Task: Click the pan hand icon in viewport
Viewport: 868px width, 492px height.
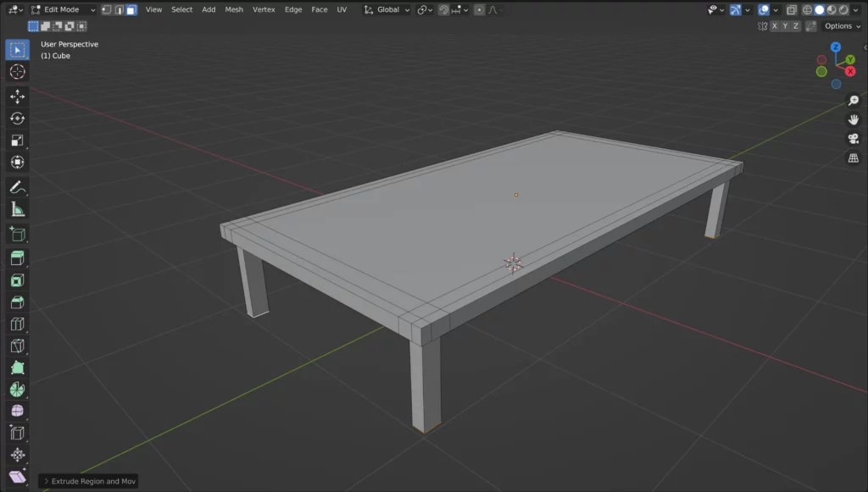Action: coord(854,119)
